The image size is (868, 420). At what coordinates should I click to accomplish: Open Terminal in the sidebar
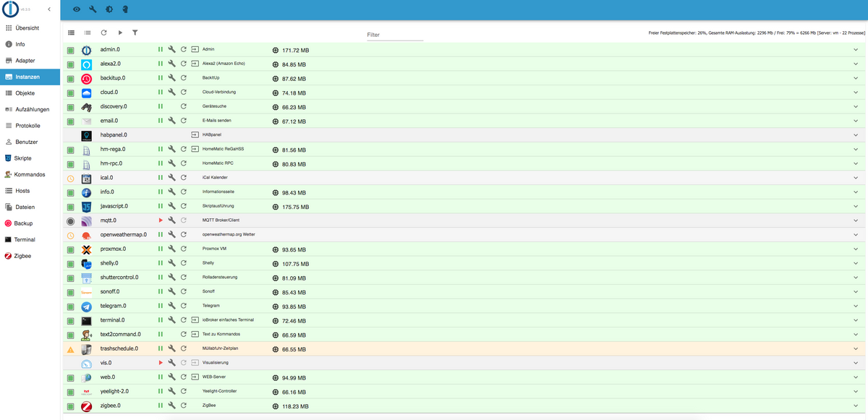(30, 239)
